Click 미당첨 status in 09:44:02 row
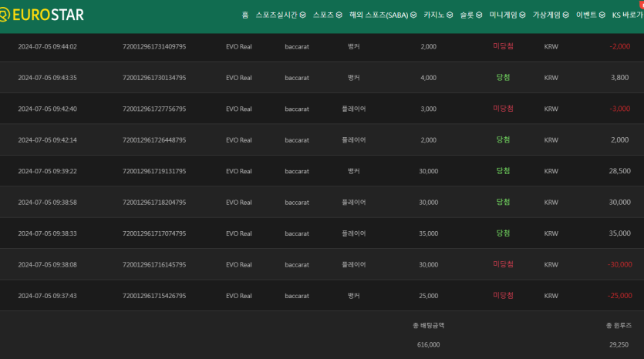Viewport: 644px width, 359px height. [503, 46]
